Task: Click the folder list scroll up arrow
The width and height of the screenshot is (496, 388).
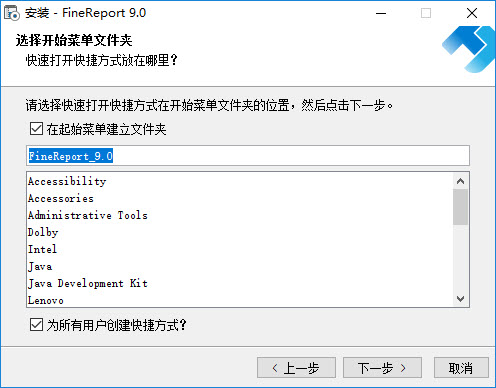Action: pos(460,181)
